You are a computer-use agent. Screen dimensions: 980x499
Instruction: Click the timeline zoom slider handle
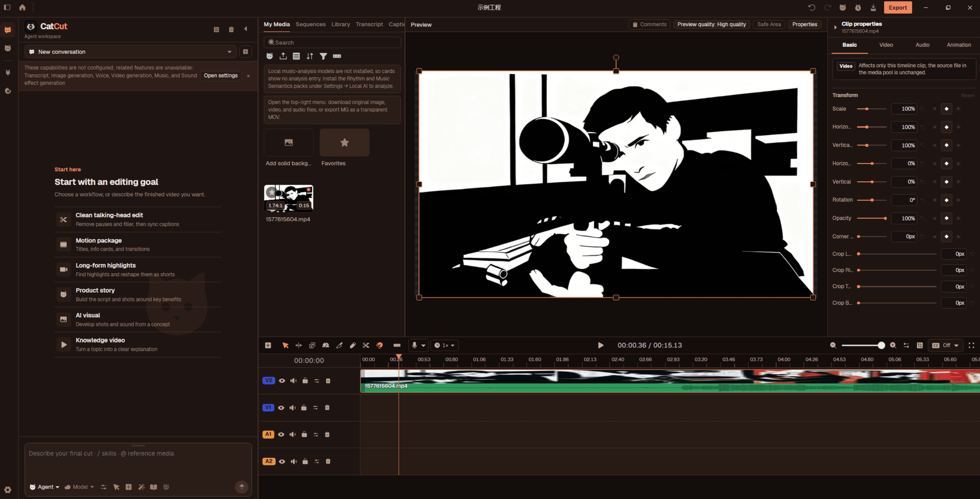[881, 345]
